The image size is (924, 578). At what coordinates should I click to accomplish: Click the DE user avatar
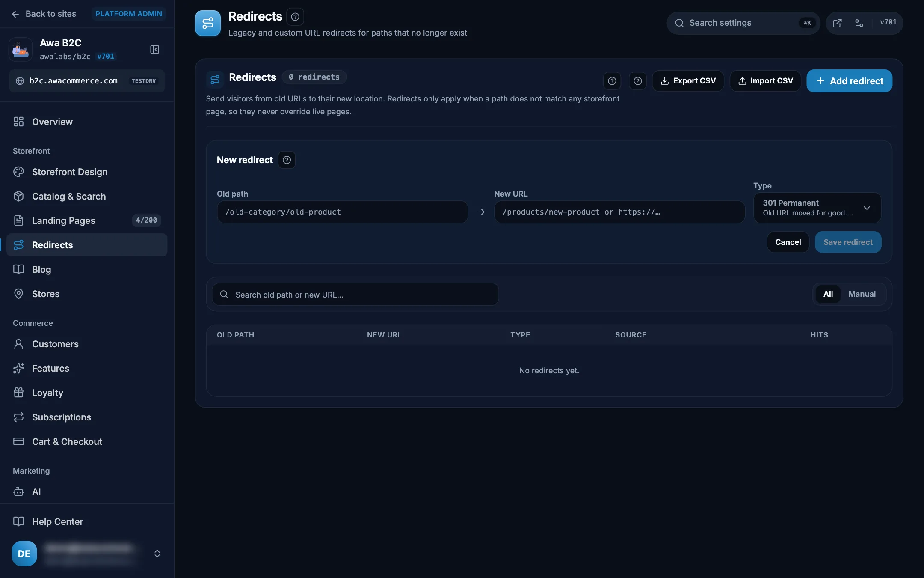pos(24,554)
